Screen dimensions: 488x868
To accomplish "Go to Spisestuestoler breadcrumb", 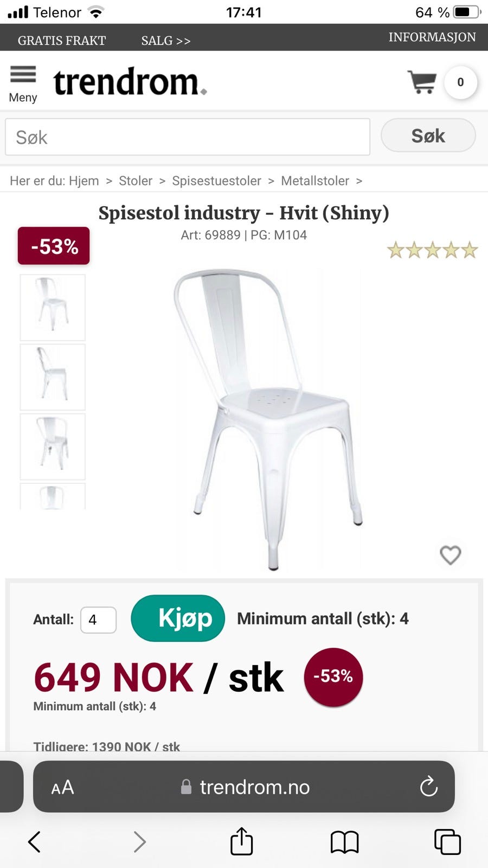I will 216,181.
